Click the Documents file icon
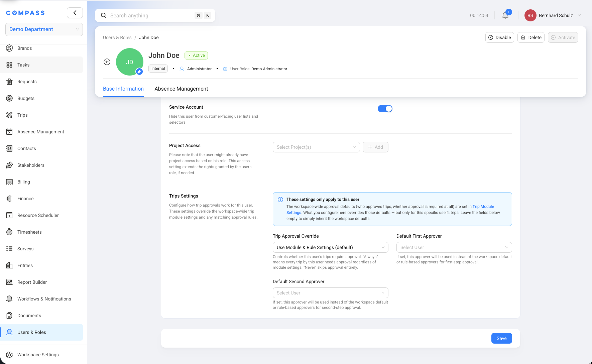592x364 pixels. point(9,316)
